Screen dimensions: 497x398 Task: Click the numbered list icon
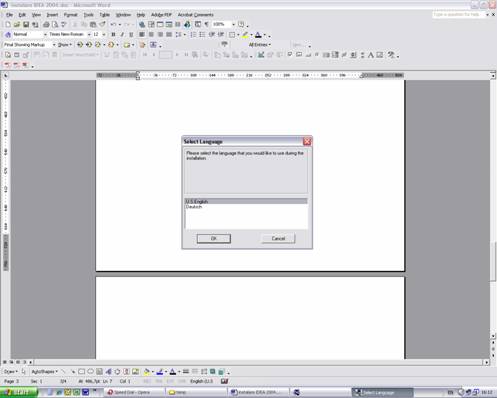pos(193,34)
